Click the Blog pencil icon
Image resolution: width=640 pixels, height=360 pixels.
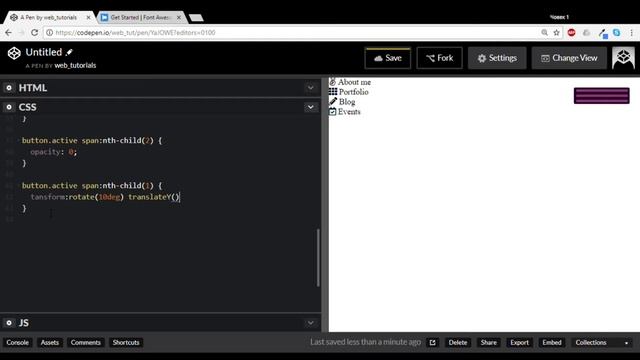pyautogui.click(x=333, y=102)
